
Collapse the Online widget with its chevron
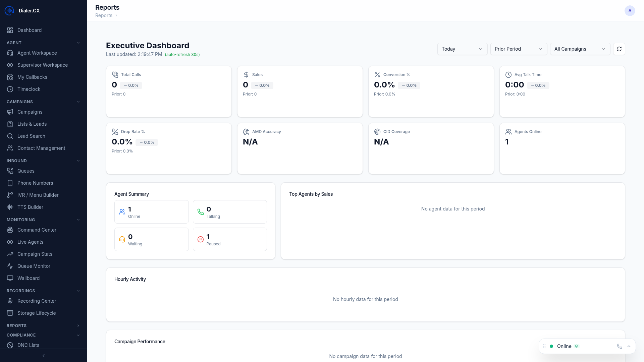coord(629,346)
